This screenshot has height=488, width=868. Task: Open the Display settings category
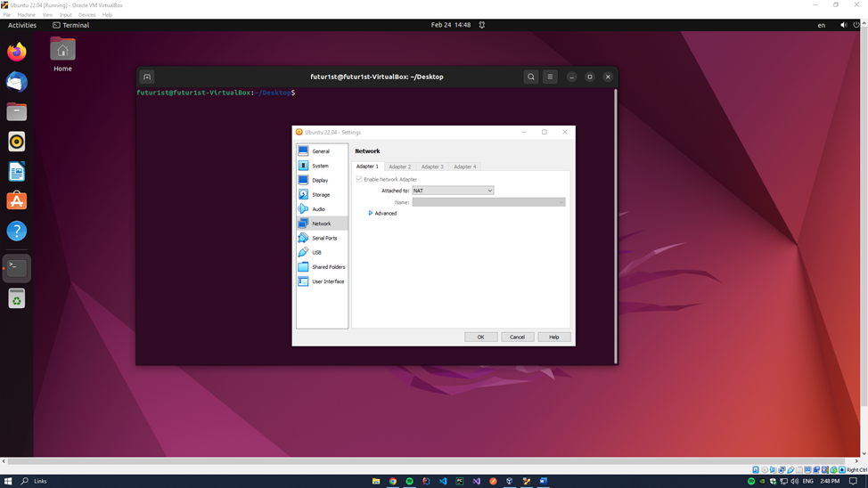(322, 180)
